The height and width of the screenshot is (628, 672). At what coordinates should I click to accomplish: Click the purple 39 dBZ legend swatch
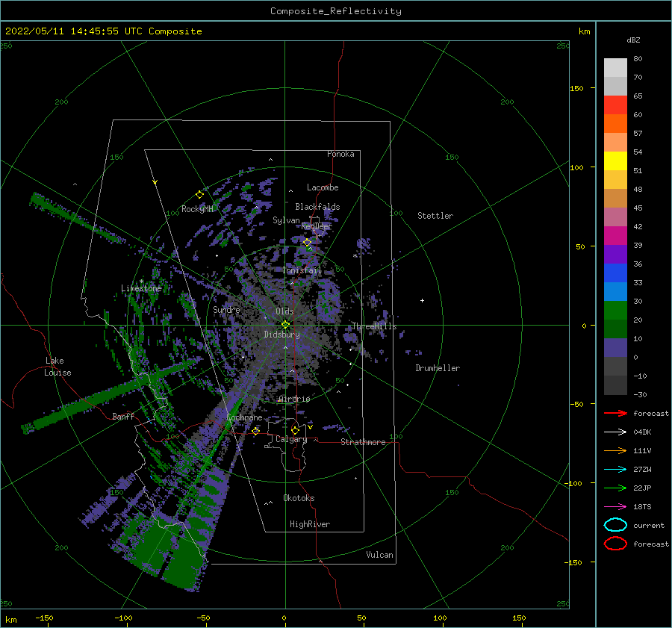615,254
